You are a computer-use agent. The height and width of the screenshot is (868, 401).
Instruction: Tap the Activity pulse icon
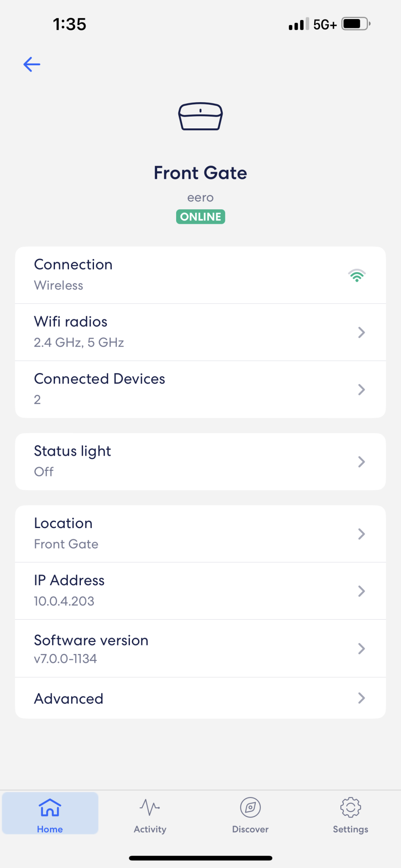click(x=150, y=807)
